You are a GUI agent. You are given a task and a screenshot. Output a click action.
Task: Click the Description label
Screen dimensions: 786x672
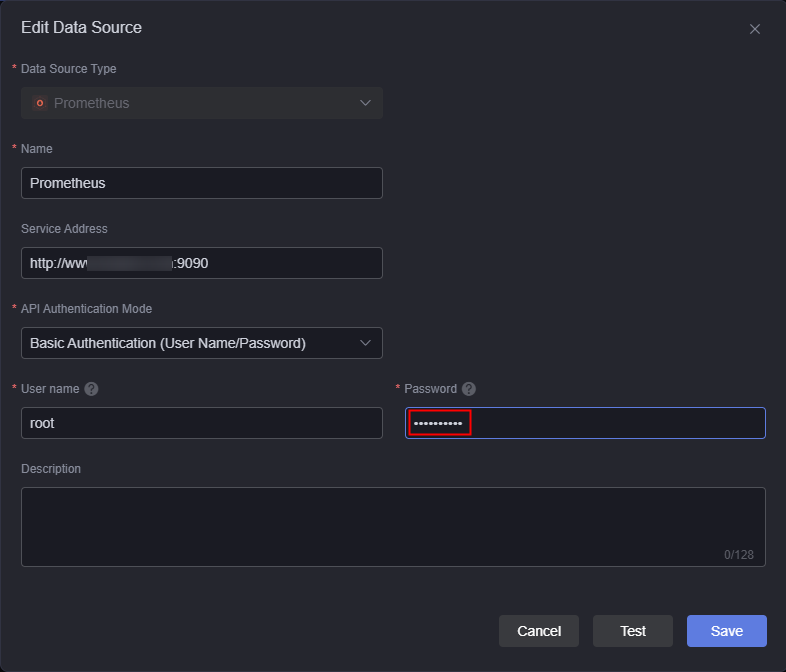[x=51, y=469]
